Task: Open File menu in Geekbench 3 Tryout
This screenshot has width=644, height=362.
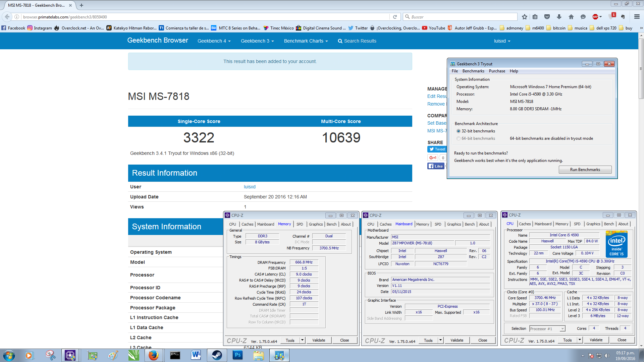Action: tap(455, 71)
